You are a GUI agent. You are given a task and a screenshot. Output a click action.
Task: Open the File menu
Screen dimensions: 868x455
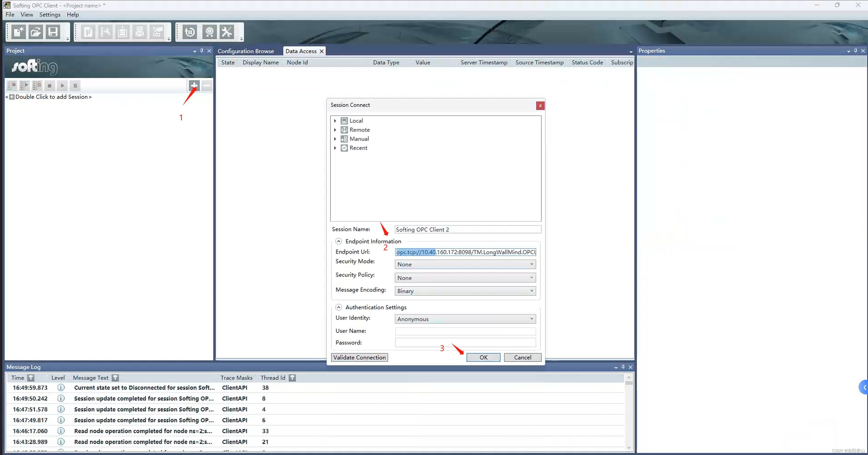click(10, 15)
